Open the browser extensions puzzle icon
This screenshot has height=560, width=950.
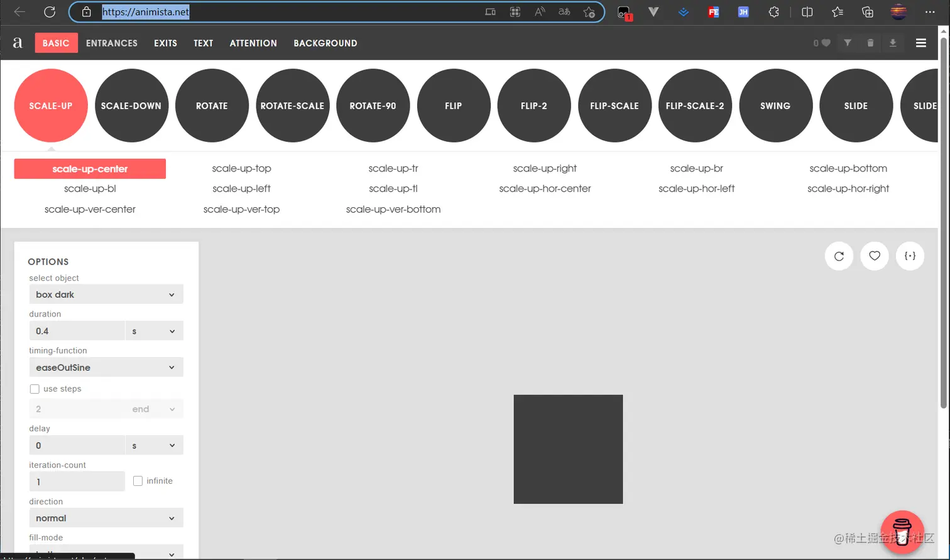774,12
